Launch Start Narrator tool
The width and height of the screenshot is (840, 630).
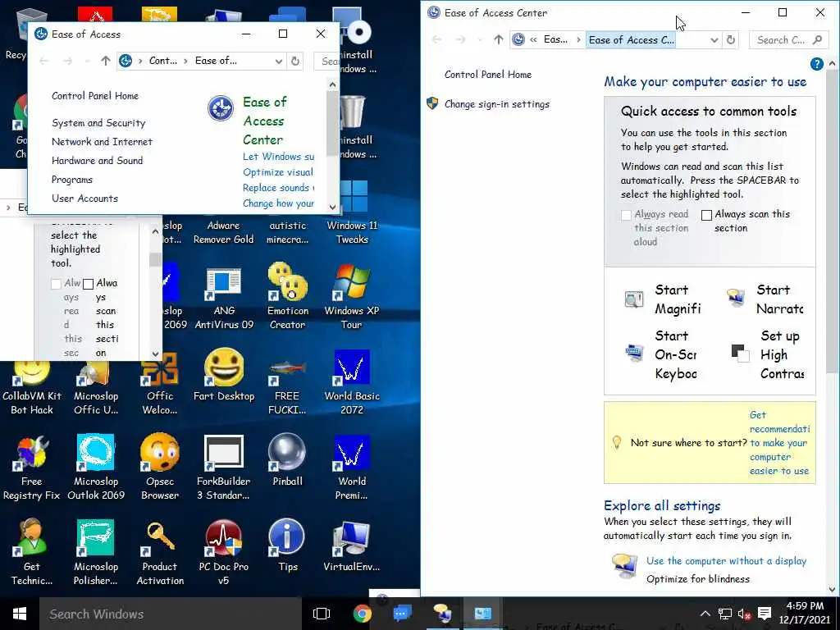(x=765, y=299)
